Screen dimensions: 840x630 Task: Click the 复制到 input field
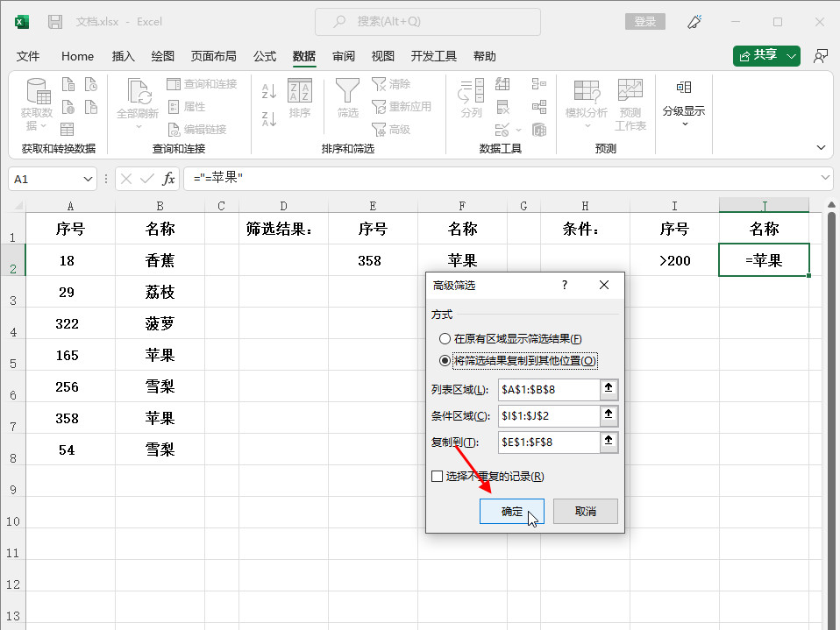[x=549, y=442]
